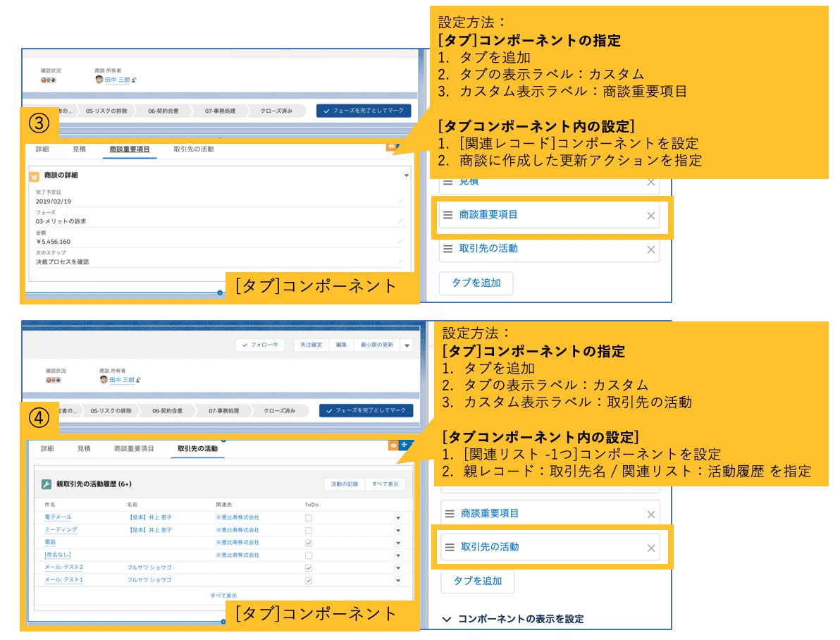Select path stage 06-契約合意 in screenshot ③
The height and width of the screenshot is (640, 840).
pos(163,111)
